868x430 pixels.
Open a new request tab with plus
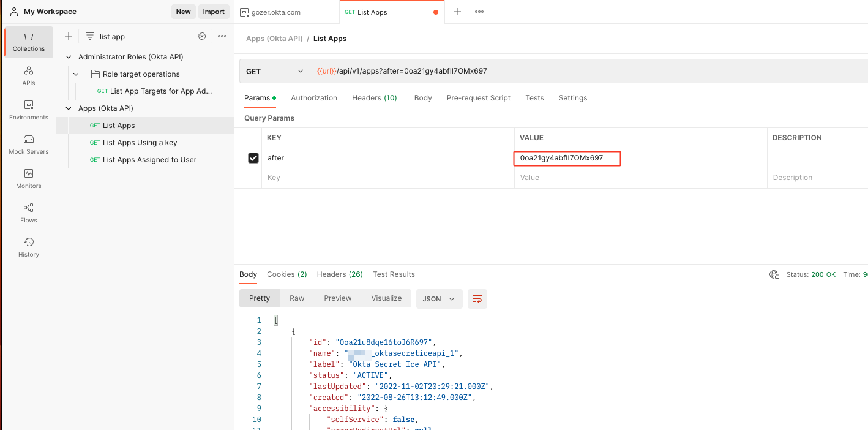click(x=457, y=12)
